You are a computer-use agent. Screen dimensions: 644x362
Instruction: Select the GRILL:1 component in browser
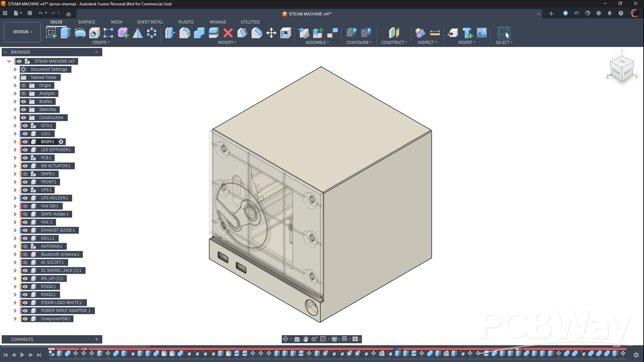tap(47, 238)
